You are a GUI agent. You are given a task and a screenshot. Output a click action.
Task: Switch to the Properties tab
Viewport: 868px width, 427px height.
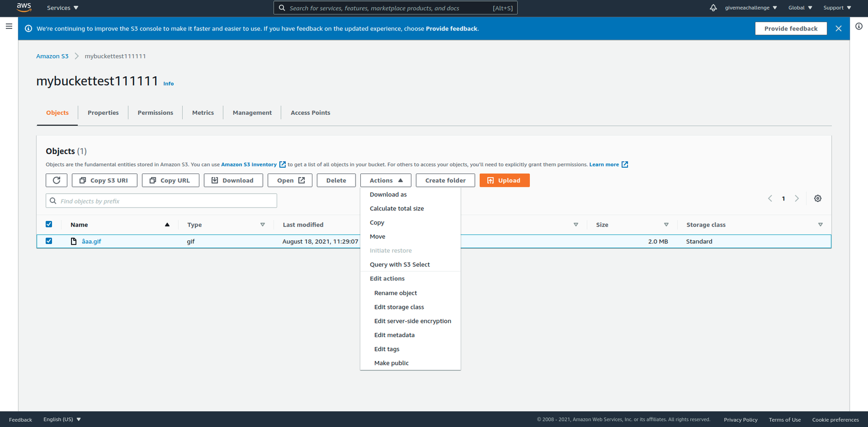click(103, 113)
